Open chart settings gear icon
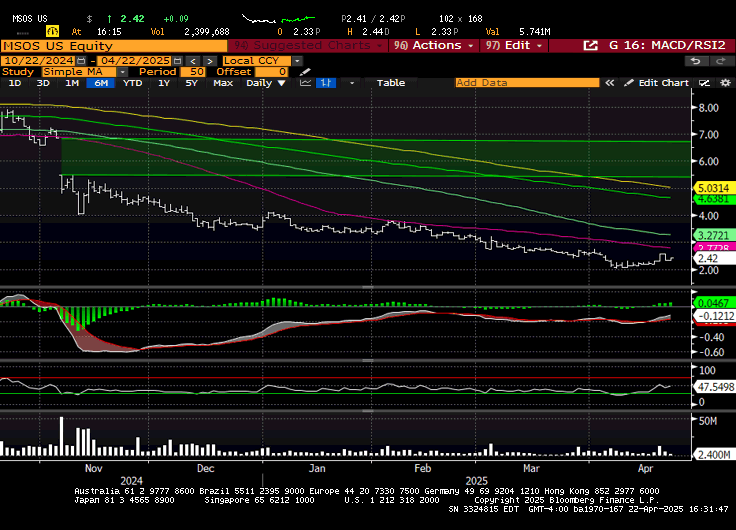 tap(726, 83)
